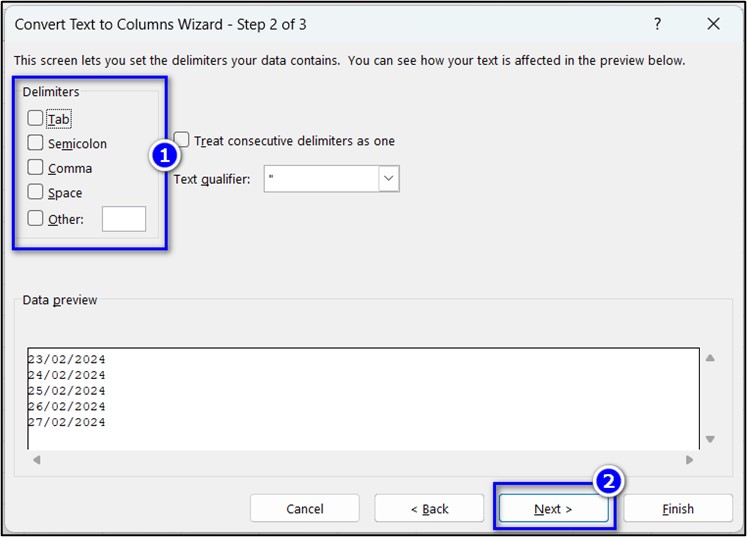This screenshot has width=747, height=537.
Task: Select the Space delimiter checkbox
Action: 36,192
